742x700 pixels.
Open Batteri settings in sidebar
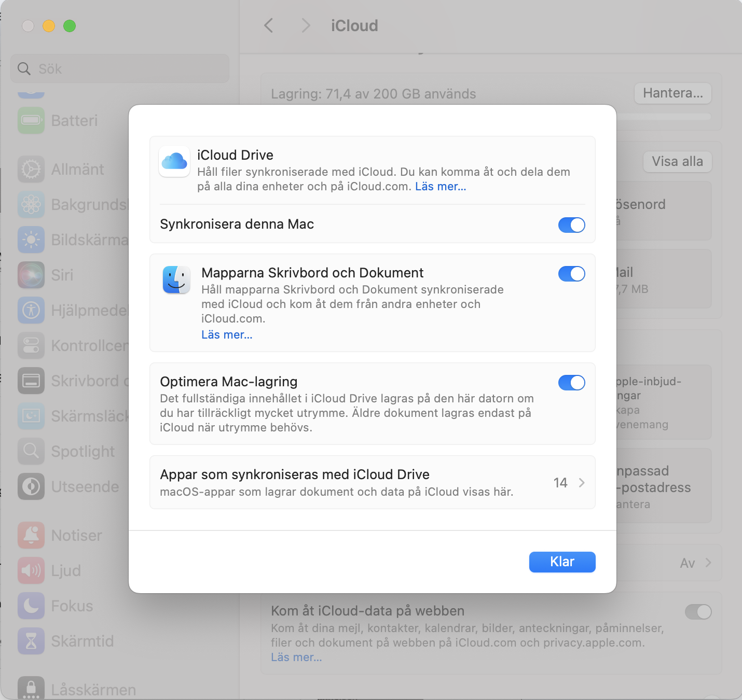click(31, 120)
